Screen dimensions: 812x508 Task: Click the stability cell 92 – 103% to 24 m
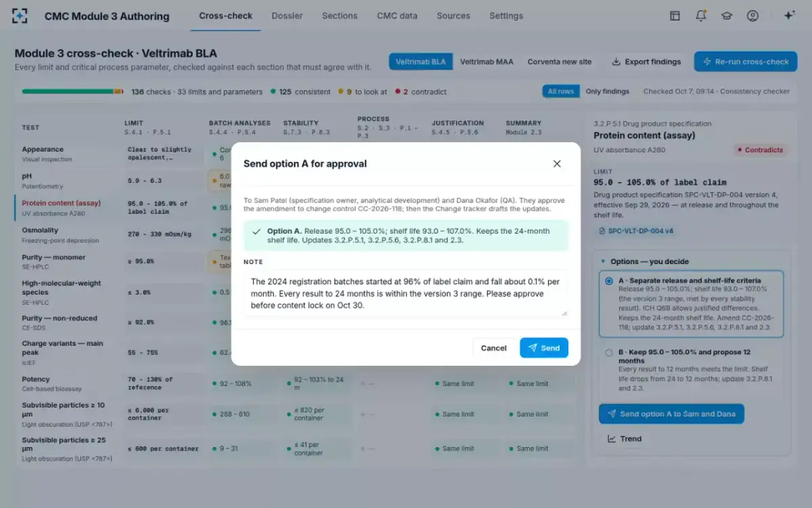[317, 383]
